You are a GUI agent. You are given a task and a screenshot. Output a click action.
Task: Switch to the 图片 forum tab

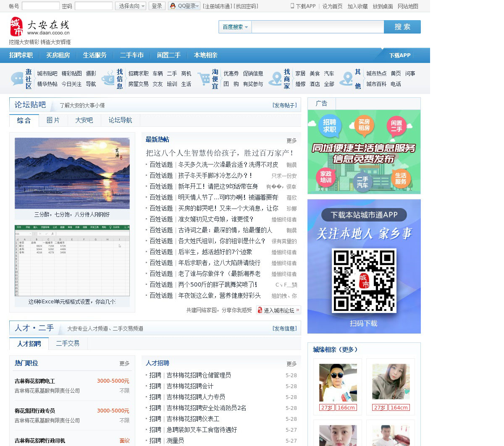(x=53, y=120)
